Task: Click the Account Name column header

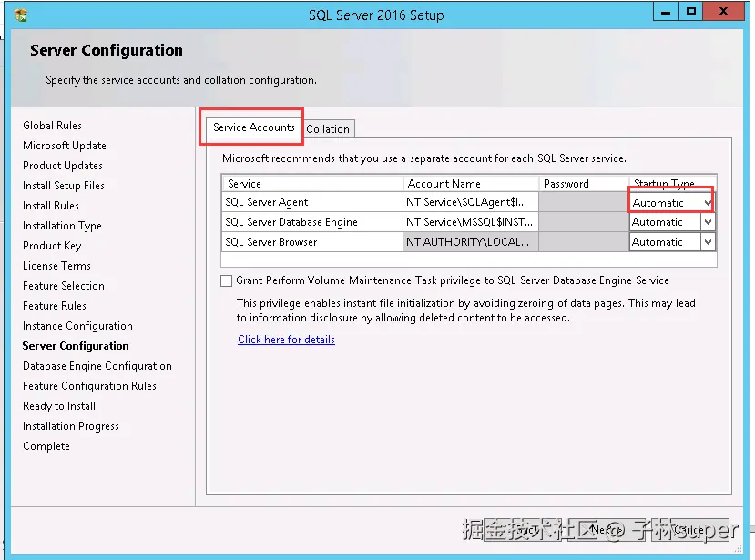Action: pyautogui.click(x=471, y=183)
